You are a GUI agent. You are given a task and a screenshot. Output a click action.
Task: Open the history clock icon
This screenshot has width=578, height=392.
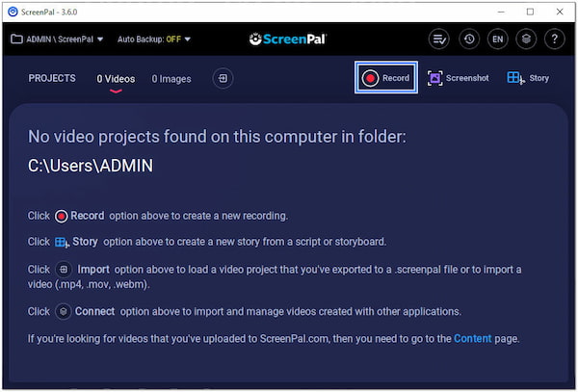point(468,39)
